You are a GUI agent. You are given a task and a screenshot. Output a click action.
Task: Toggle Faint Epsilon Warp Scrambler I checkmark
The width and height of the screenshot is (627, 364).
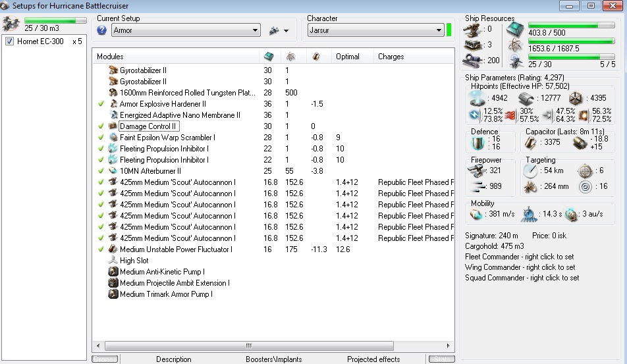(101, 138)
